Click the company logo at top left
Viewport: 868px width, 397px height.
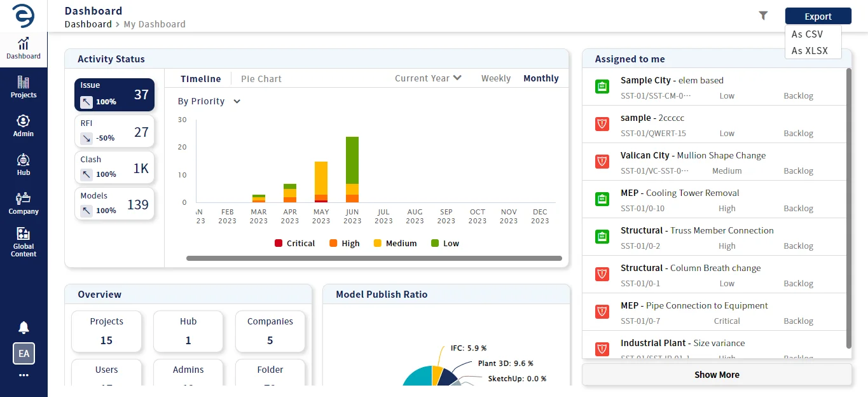click(24, 16)
